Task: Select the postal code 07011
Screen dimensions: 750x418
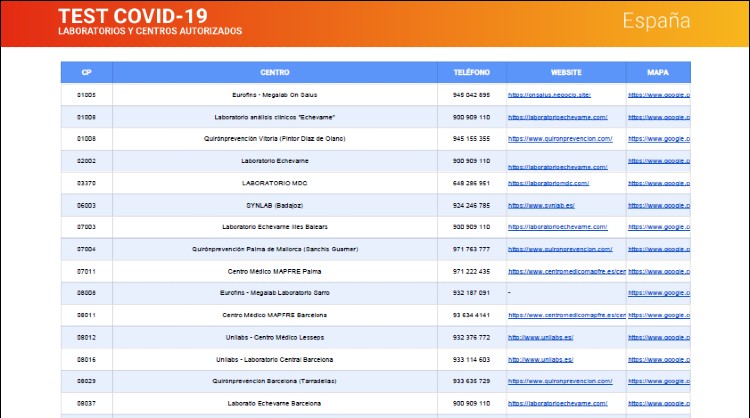Action: coord(87,272)
